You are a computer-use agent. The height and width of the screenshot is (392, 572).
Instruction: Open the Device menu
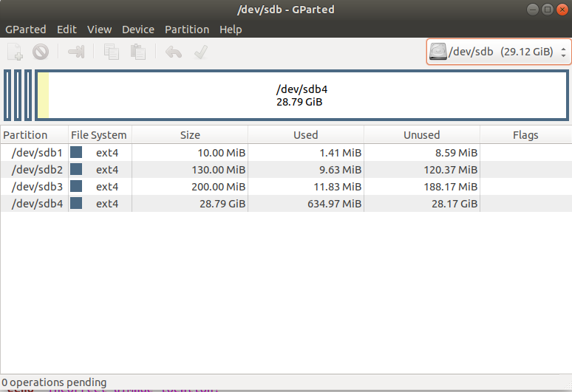pos(138,29)
